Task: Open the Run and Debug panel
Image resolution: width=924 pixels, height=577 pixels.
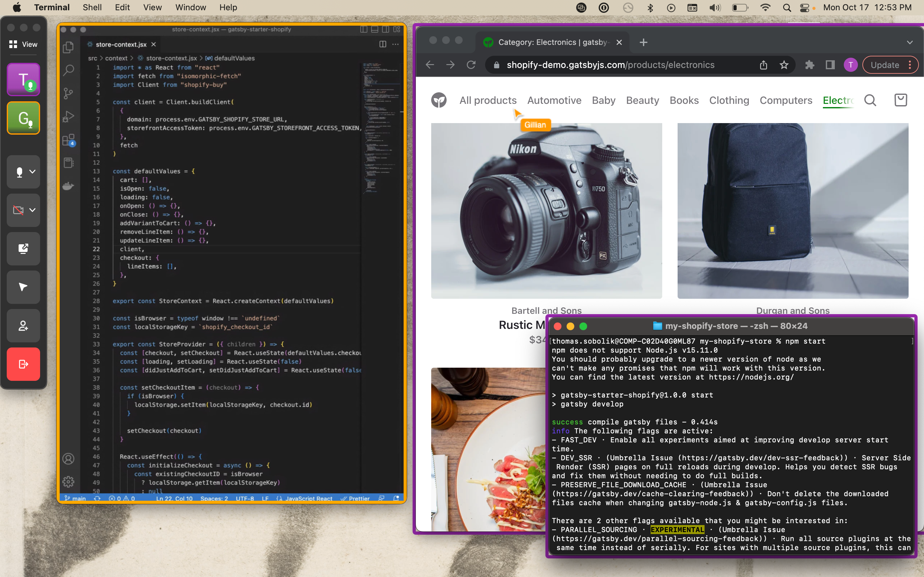Action: coord(68,116)
